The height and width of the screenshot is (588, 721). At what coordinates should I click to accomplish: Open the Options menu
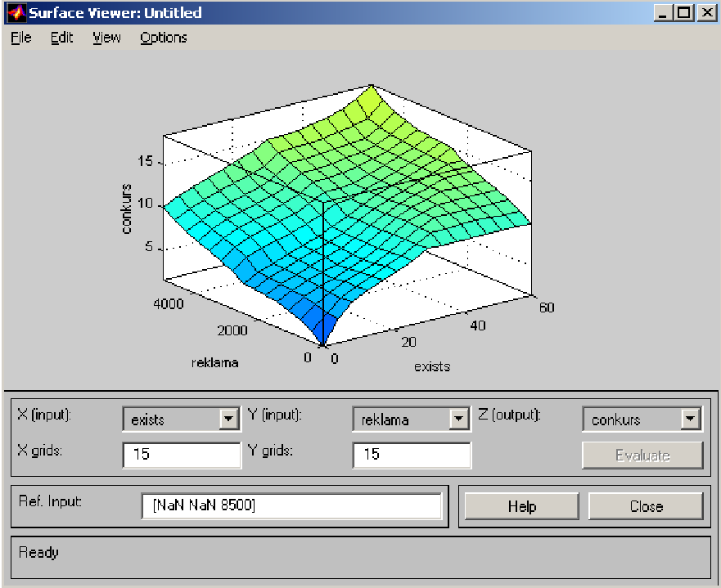pyautogui.click(x=163, y=38)
